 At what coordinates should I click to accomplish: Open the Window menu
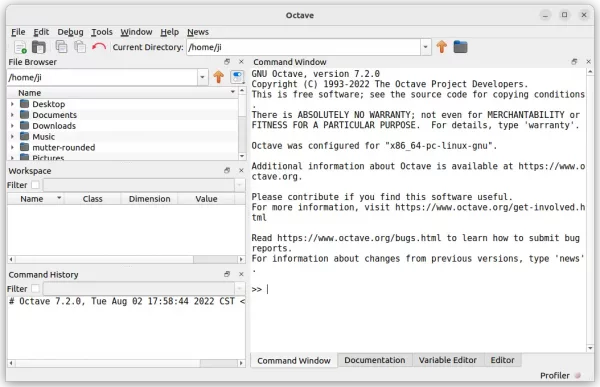click(x=136, y=32)
